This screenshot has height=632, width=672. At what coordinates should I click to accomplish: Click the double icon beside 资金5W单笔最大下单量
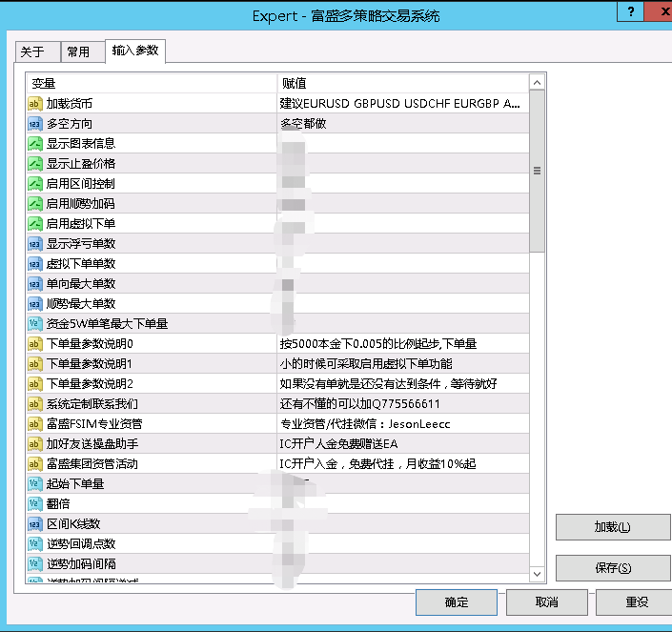[x=35, y=324]
